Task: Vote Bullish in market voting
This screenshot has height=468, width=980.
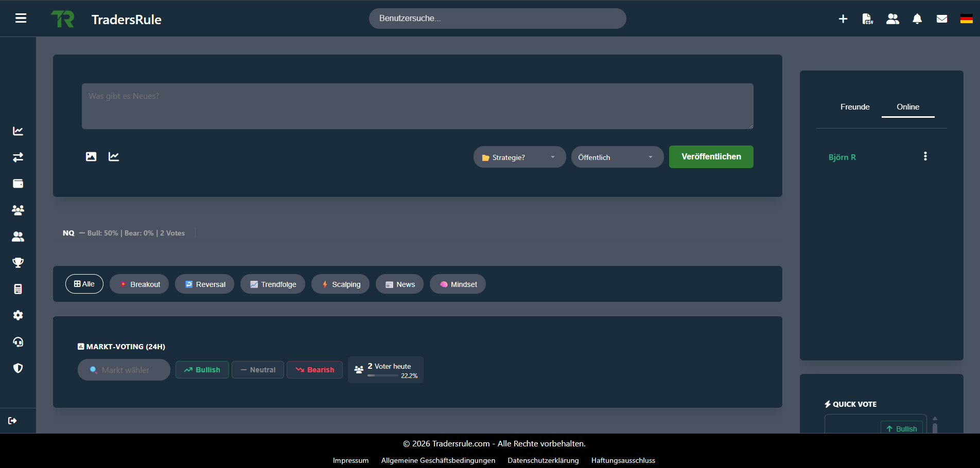Action: coord(202,370)
